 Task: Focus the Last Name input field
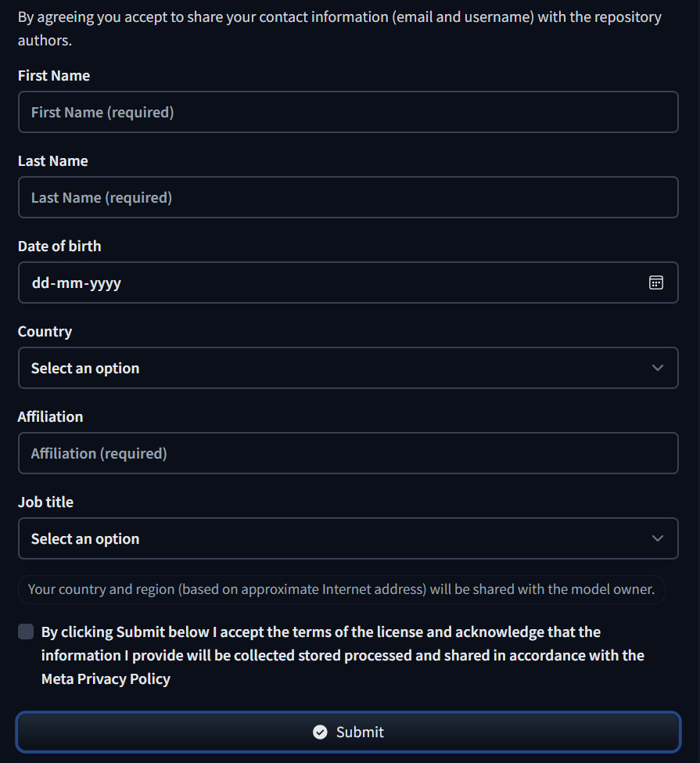[348, 197]
